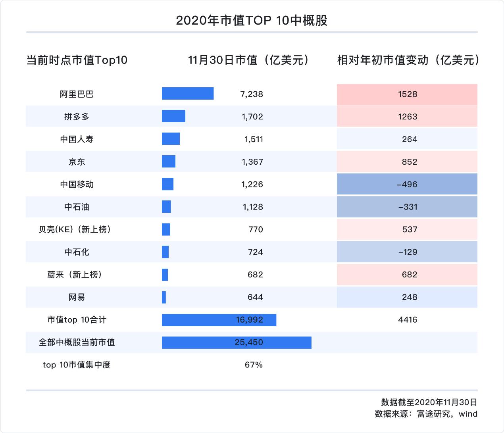Image resolution: width=504 pixels, height=433 pixels.
Task: Click the change cell -496
Action: tap(407, 185)
